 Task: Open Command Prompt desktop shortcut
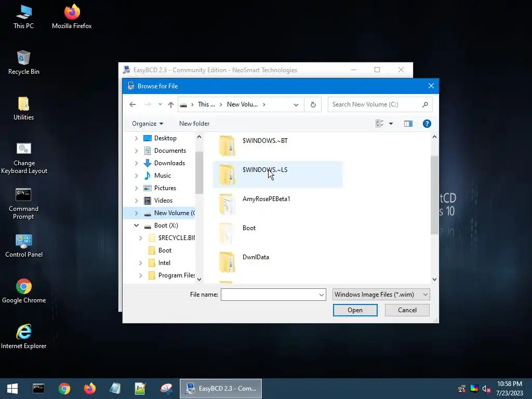click(23, 204)
